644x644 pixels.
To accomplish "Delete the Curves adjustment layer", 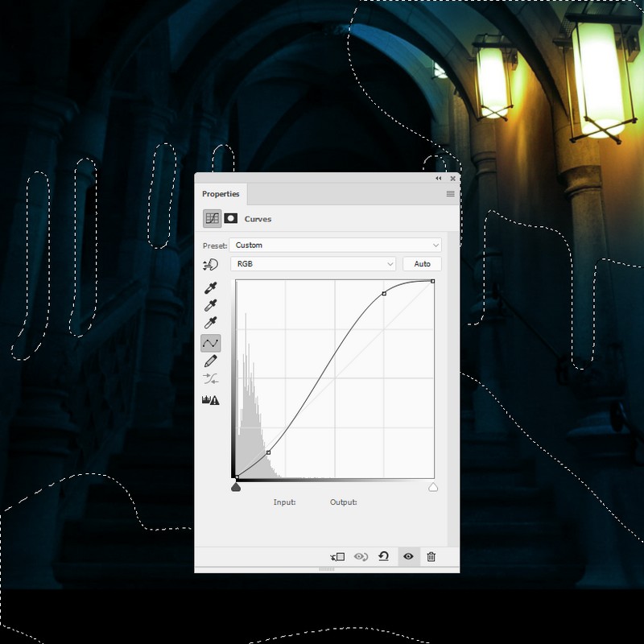I will [431, 556].
